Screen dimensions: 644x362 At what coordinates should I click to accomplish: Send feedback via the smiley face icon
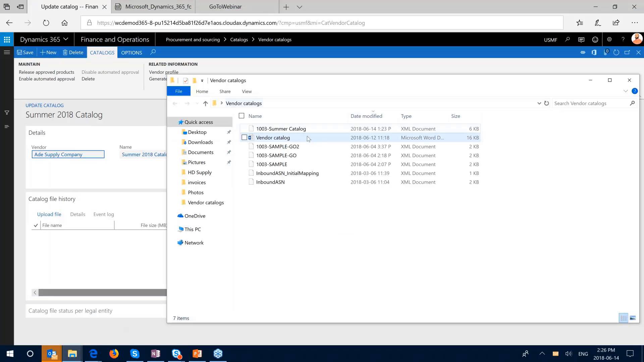click(595, 39)
